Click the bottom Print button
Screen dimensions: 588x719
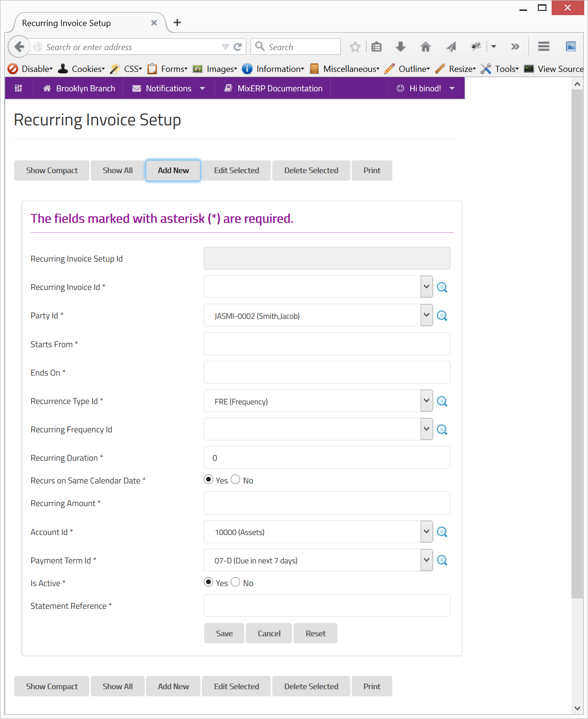pyautogui.click(x=372, y=686)
